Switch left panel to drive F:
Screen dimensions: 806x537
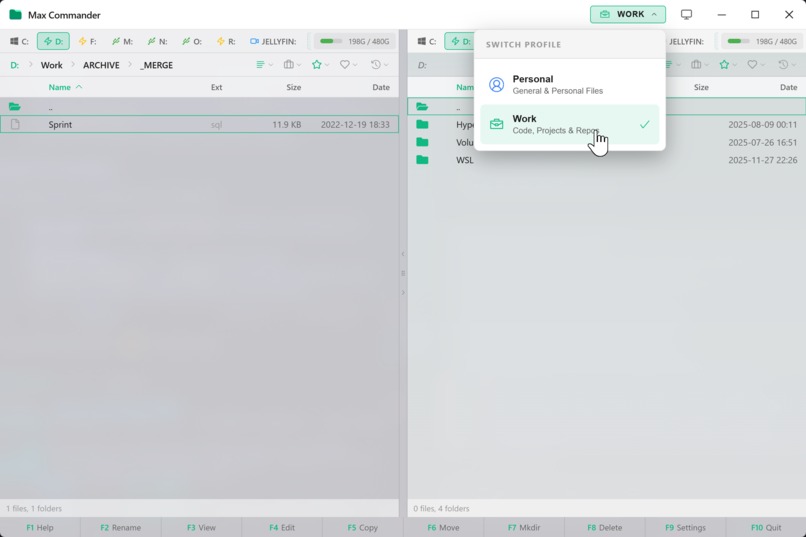pos(87,41)
